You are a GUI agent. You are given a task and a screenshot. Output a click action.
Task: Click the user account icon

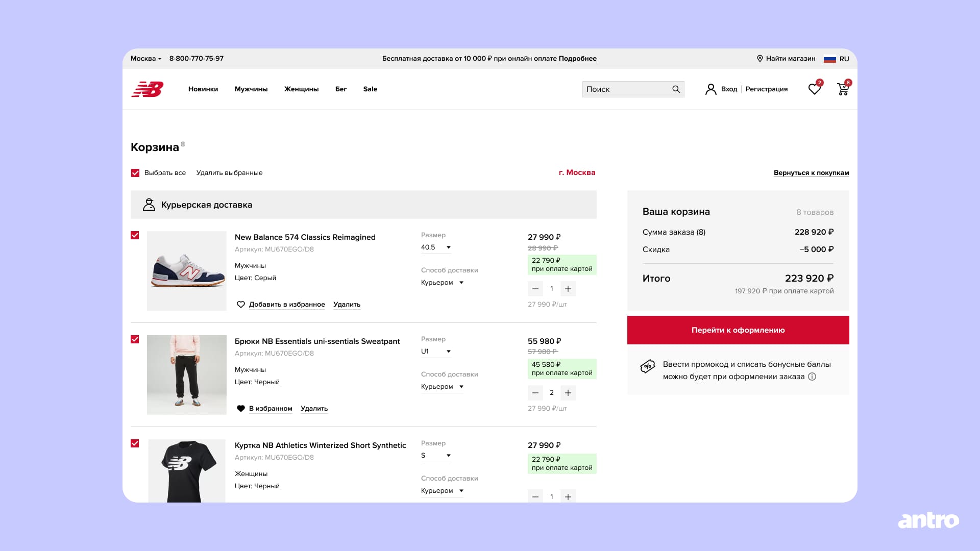pos(710,89)
